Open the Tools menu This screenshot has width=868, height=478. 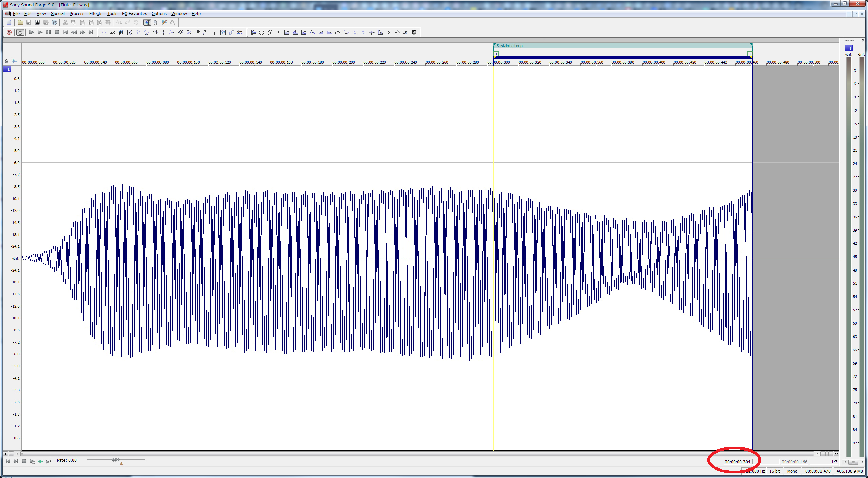point(112,14)
